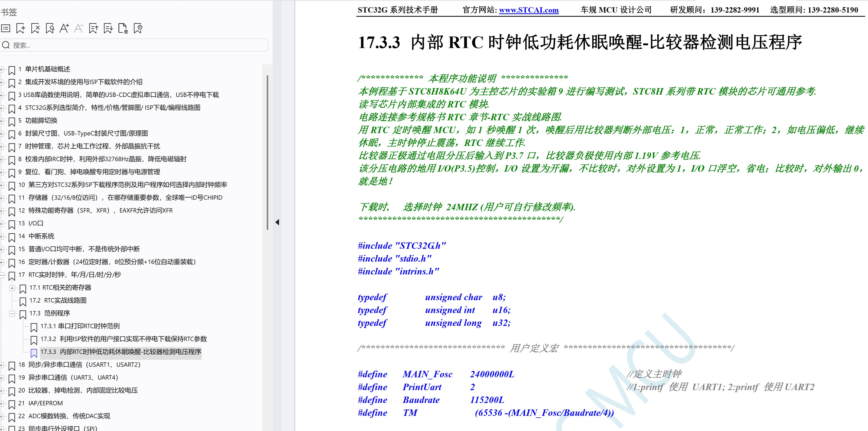Image resolution: width=868 pixels, height=431 pixels.
Task: Expand chapter 18 同步/异步串口通信 node
Action: click(1, 365)
